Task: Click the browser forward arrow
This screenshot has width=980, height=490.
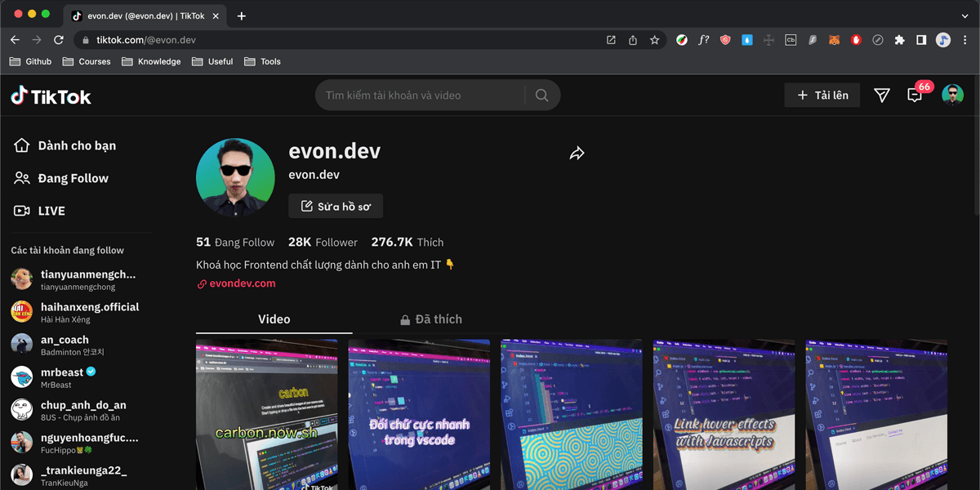Action: [x=37, y=39]
